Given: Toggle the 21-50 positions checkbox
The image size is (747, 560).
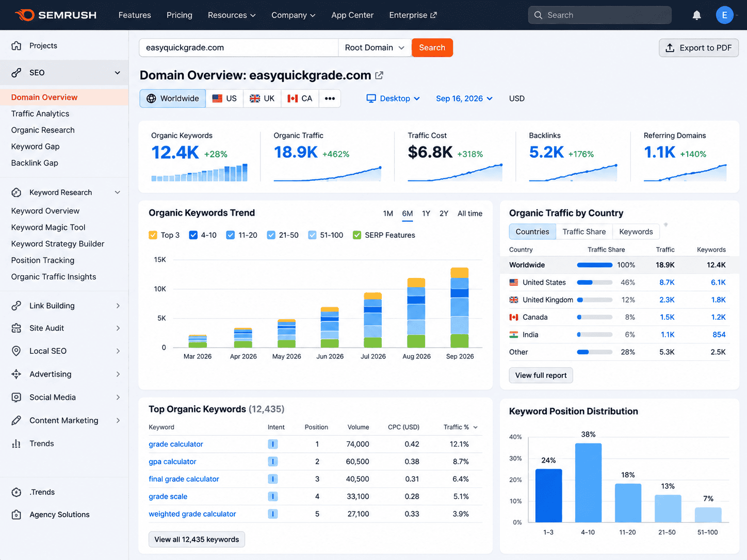Looking at the screenshot, I should click(x=271, y=235).
